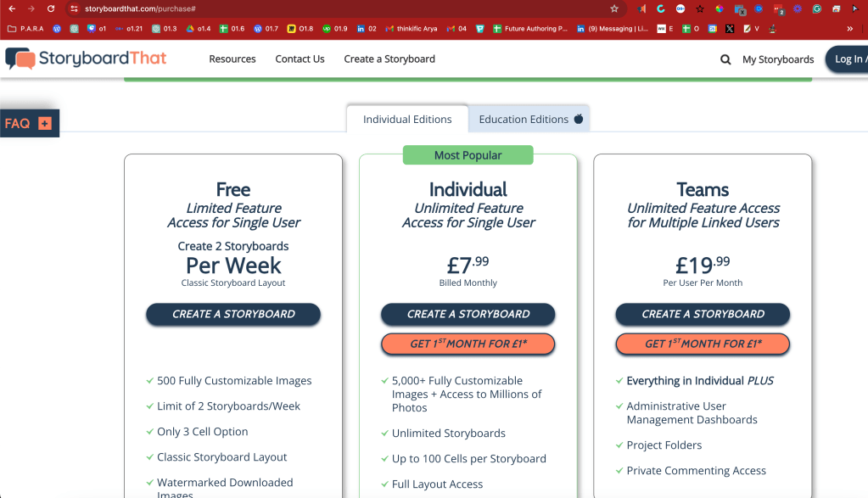Image resolution: width=868 pixels, height=498 pixels.
Task: Click 'Classic Storyboard Layout' checklist feature
Action: (x=222, y=457)
